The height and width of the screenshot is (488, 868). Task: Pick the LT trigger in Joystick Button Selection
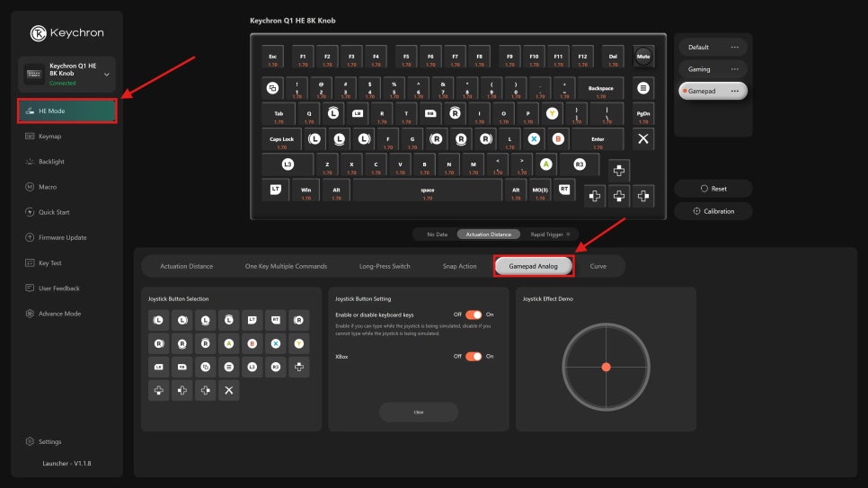252,320
